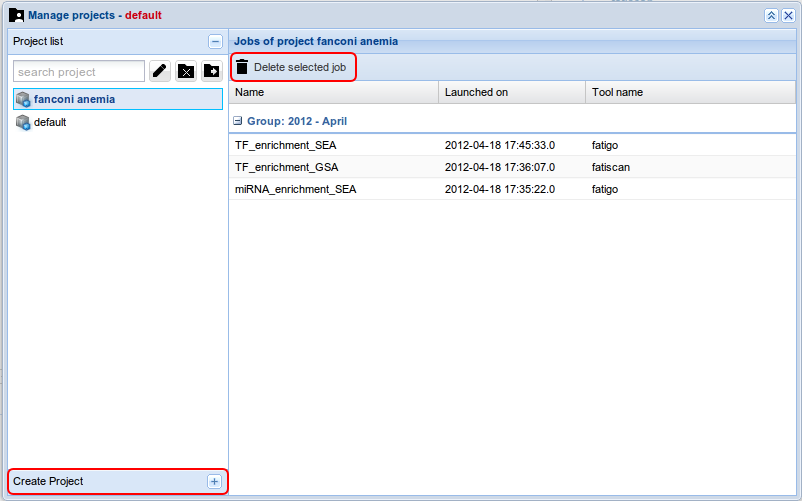Click the folder with arrow icon
Image resolution: width=802 pixels, height=501 pixels.
[212, 71]
